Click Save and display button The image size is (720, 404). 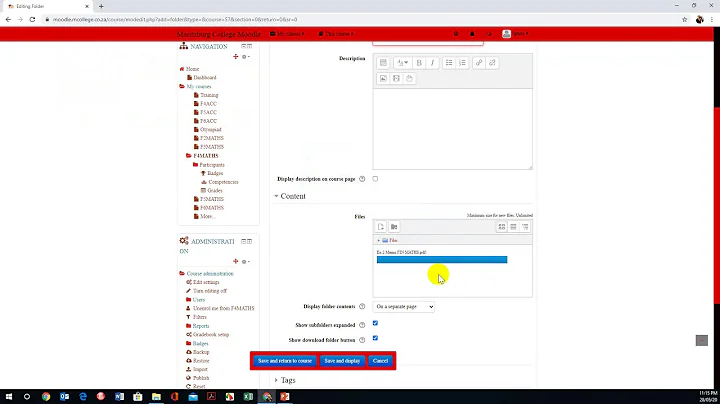(342, 361)
